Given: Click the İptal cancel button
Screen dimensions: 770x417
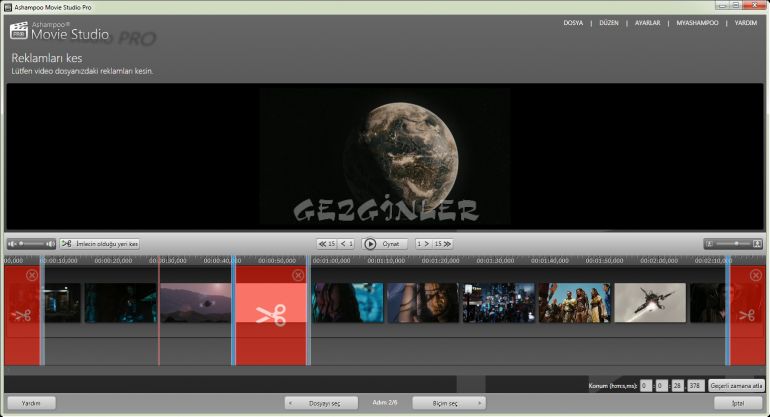Looking at the screenshot, I should [738, 403].
